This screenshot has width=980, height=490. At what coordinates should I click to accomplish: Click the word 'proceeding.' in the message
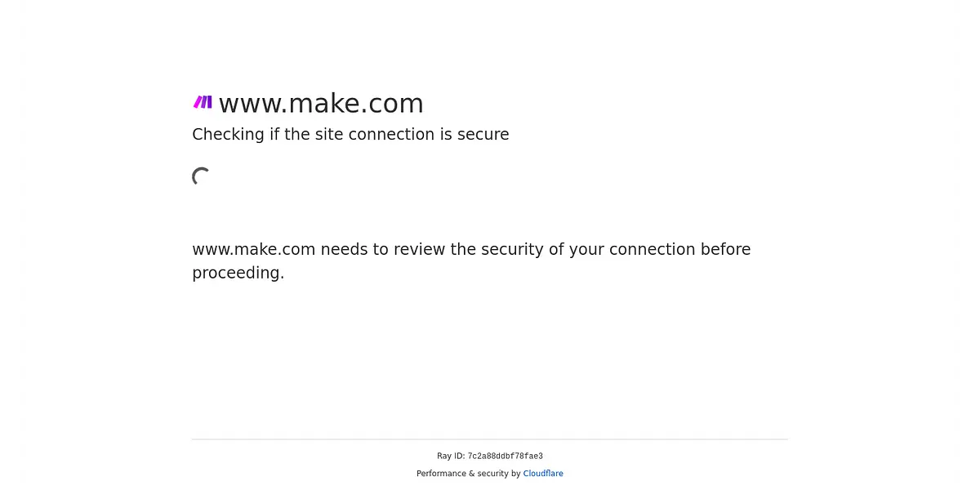[x=238, y=274]
